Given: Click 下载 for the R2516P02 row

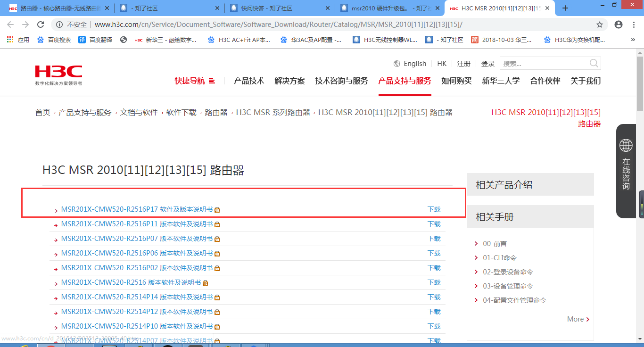Looking at the screenshot, I should tap(434, 268).
